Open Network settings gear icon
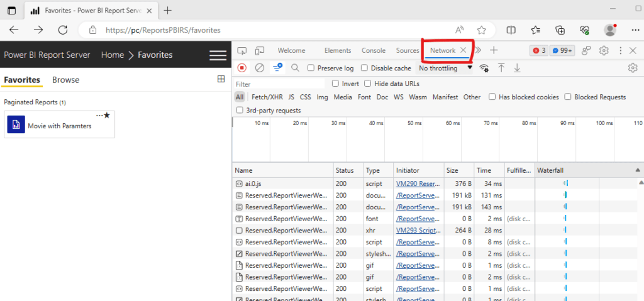This screenshot has width=644, height=301. (x=633, y=68)
